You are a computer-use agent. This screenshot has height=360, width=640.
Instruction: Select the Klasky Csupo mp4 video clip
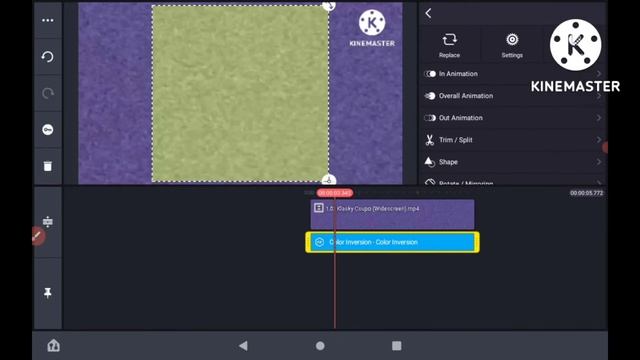click(x=392, y=214)
